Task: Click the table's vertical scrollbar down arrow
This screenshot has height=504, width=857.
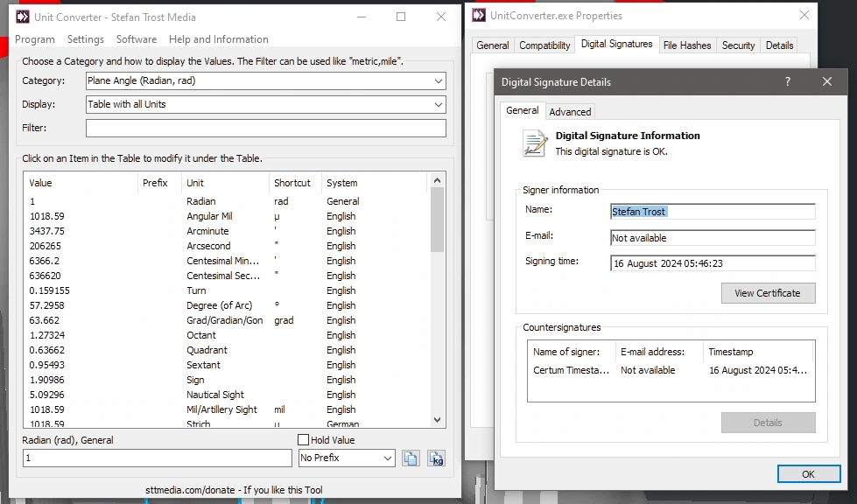Action: click(x=437, y=420)
